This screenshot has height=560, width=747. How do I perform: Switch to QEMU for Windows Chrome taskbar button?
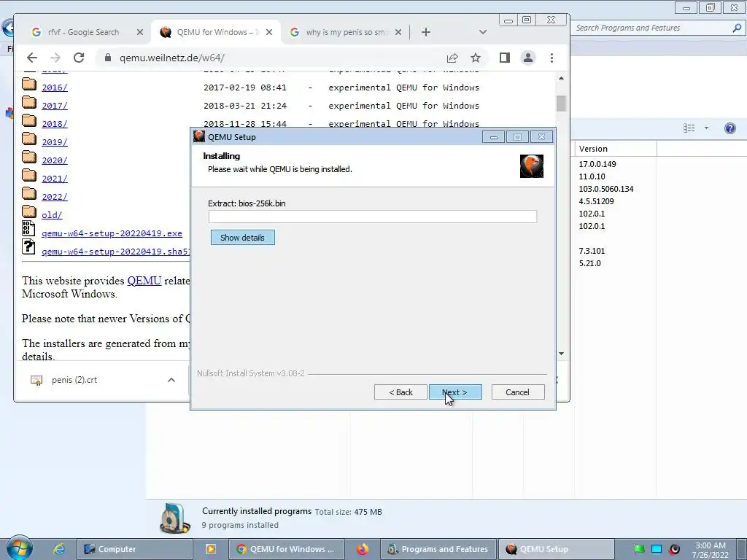(x=287, y=549)
